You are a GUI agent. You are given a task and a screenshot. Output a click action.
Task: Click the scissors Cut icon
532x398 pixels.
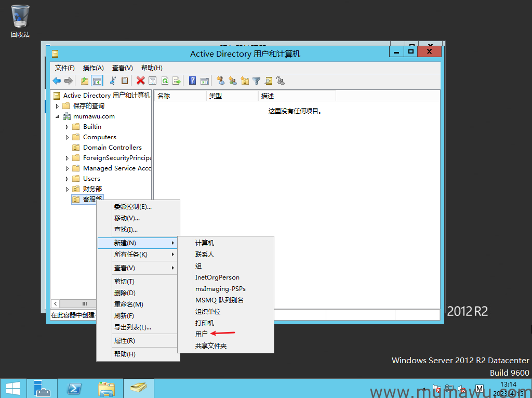(x=113, y=81)
